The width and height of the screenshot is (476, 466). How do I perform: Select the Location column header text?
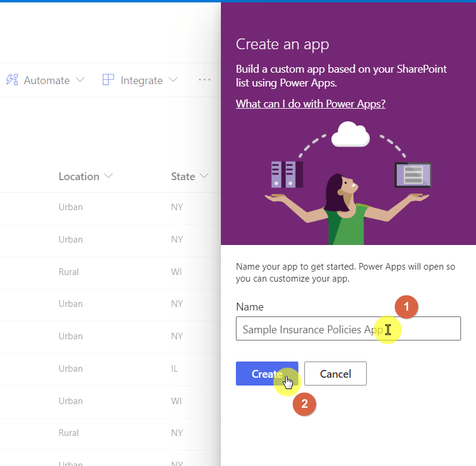[79, 177]
